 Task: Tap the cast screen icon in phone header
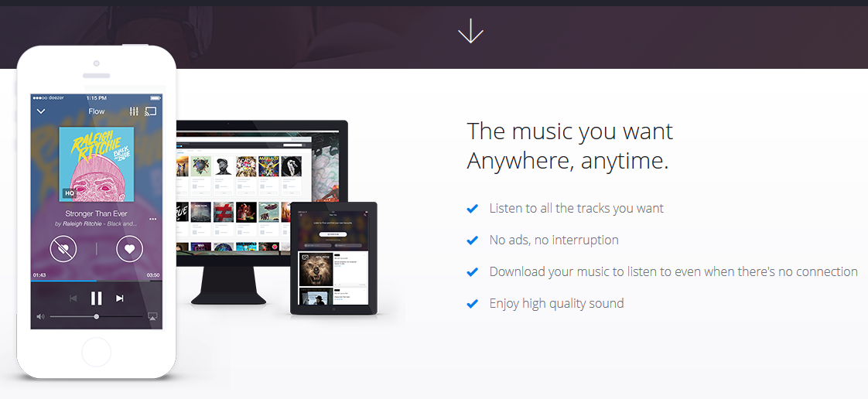151,111
